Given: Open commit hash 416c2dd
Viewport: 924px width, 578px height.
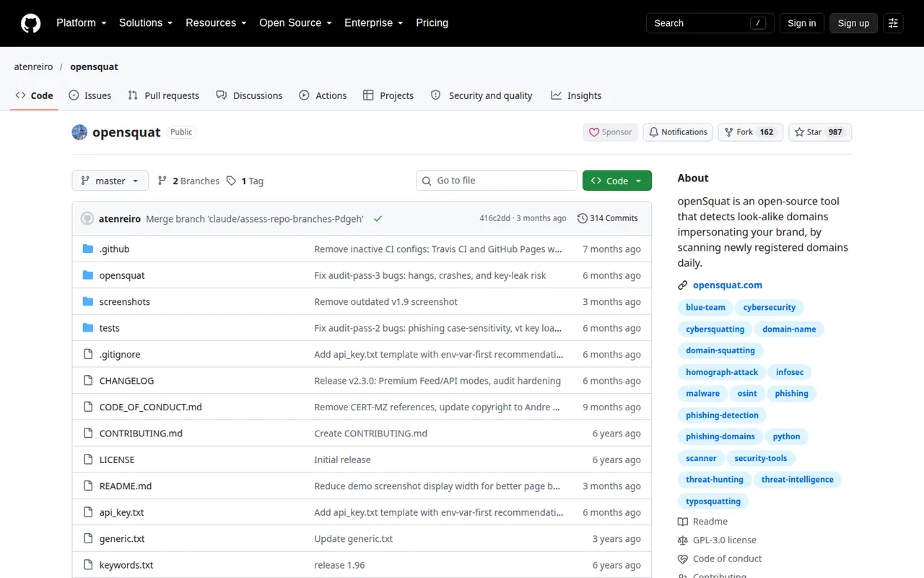Looking at the screenshot, I should pyautogui.click(x=495, y=218).
